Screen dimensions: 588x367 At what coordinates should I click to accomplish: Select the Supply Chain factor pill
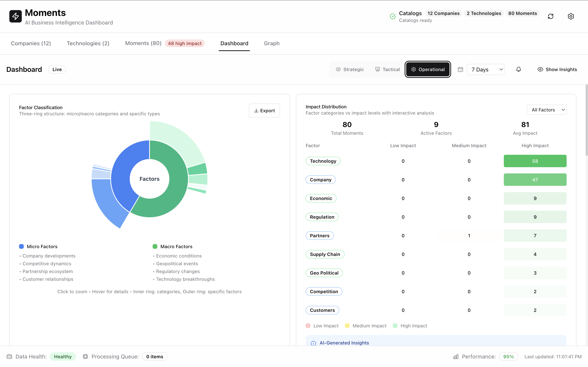coord(325,254)
